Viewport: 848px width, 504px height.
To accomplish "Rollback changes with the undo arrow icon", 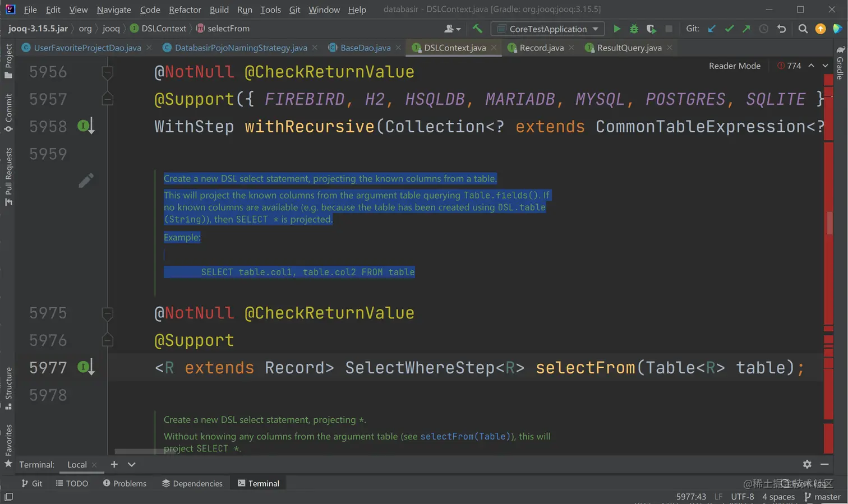I will pyautogui.click(x=781, y=29).
